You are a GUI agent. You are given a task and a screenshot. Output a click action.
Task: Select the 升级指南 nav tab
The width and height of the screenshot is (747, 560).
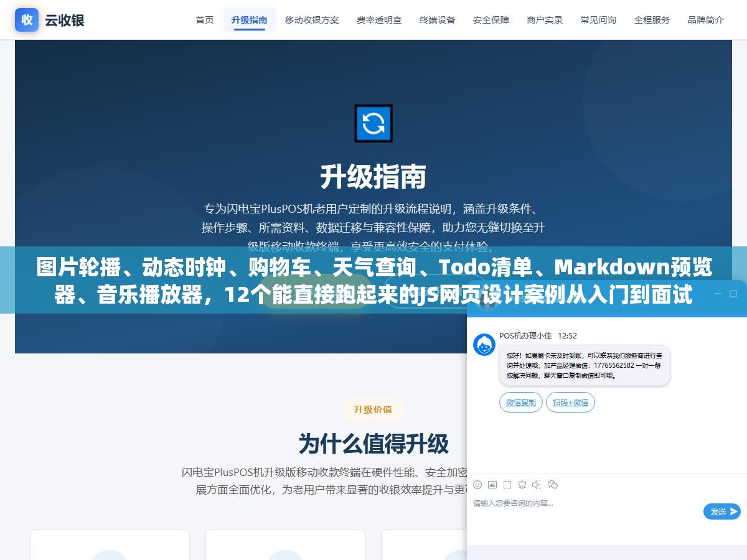250,20
